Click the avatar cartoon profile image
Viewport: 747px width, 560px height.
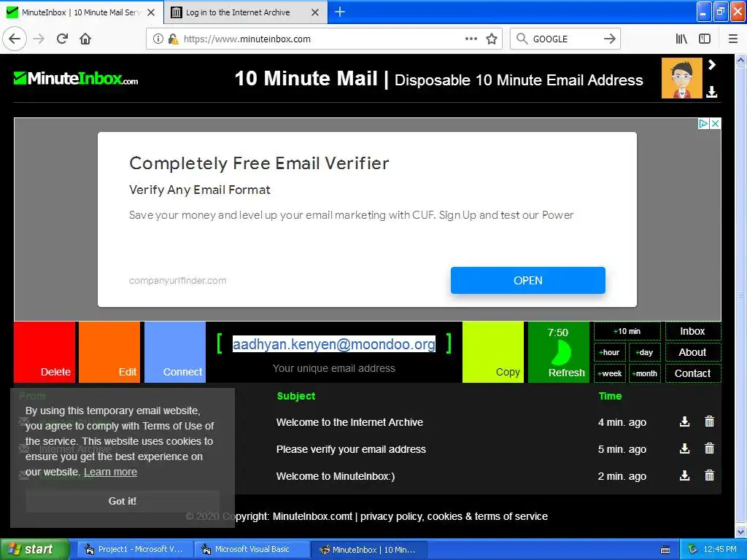(682, 78)
